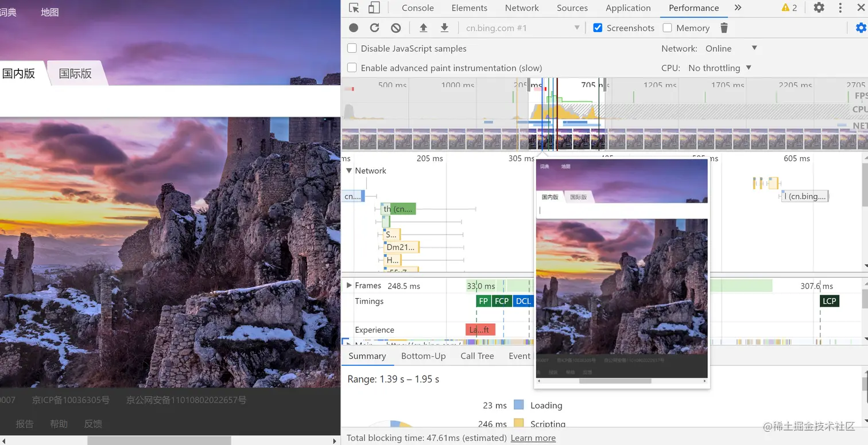
Task: Switch to 国内版 tab on Bing page
Action: [18, 73]
